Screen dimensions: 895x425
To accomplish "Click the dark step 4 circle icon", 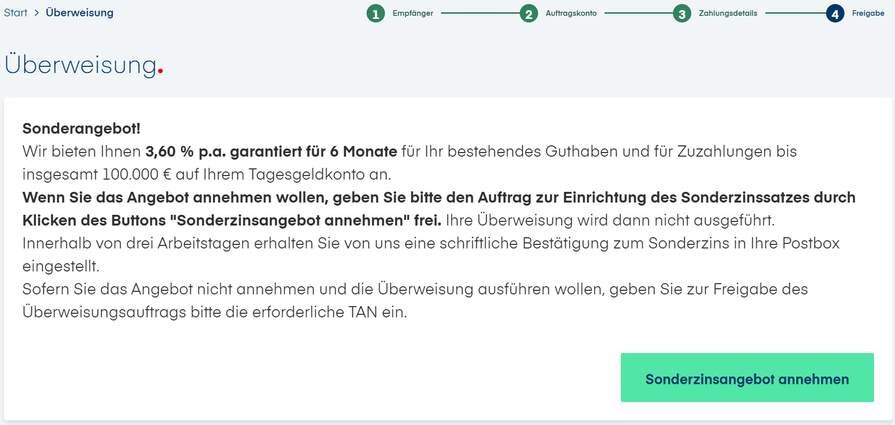I will point(835,14).
